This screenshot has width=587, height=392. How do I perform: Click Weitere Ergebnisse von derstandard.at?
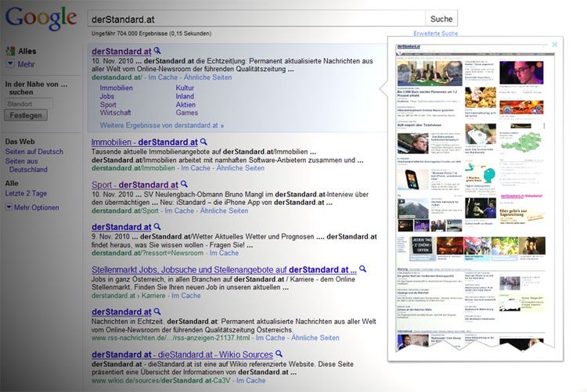click(162, 125)
